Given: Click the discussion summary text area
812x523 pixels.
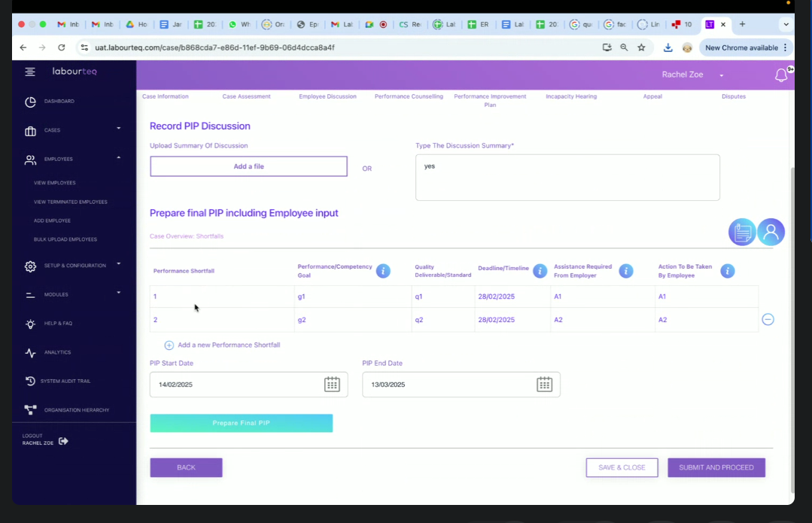Looking at the screenshot, I should (x=567, y=178).
